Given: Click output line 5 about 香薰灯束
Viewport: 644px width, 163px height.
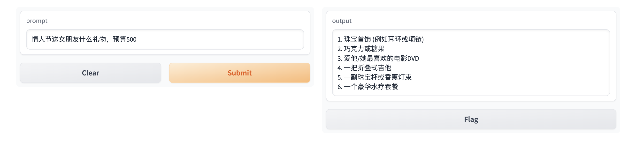Looking at the screenshot, I should click(x=374, y=77).
